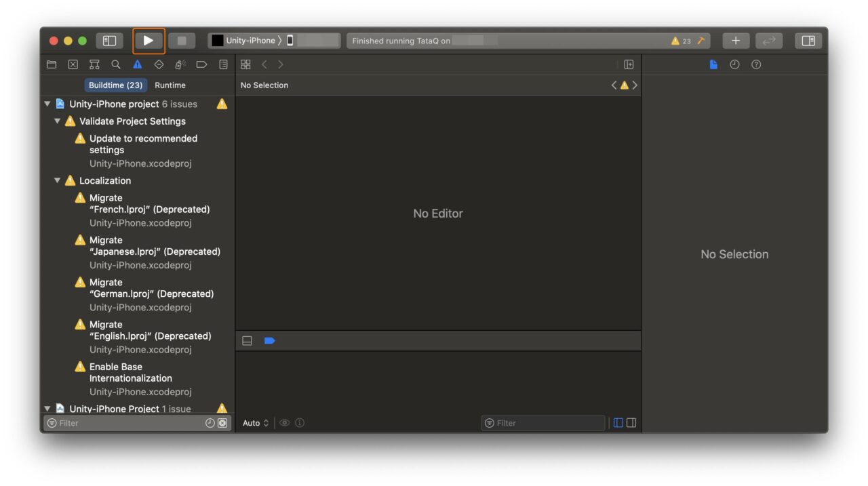Show the Report navigator
This screenshot has width=868, height=486.
point(223,64)
